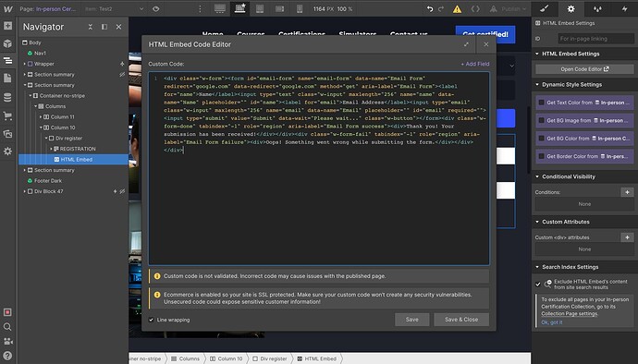
Task: Open the Assets panel
Action: click(x=7, y=133)
